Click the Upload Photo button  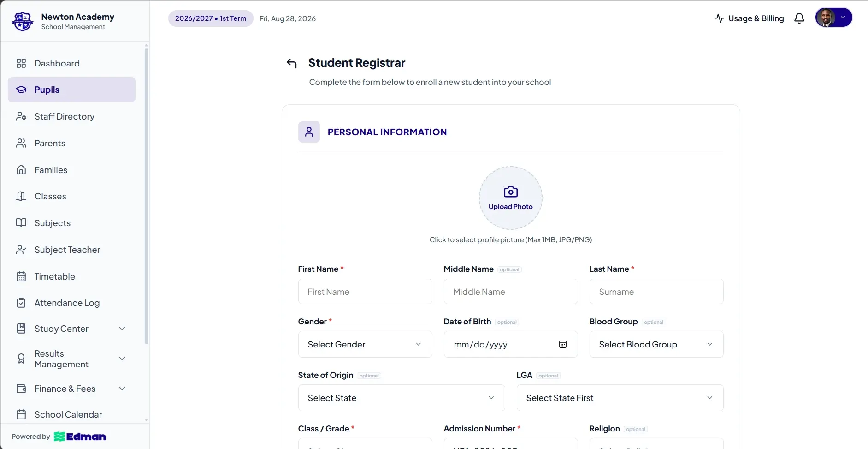tap(511, 198)
